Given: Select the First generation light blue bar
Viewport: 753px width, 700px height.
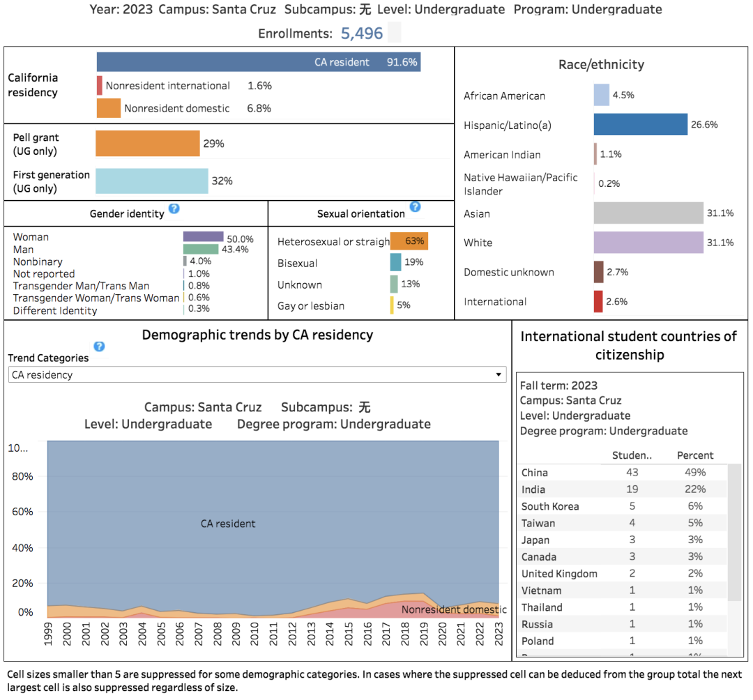Looking at the screenshot, I should 152,181.
